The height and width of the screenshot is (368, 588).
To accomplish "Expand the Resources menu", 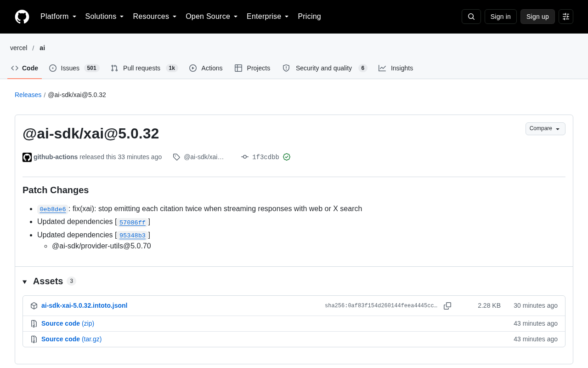I will coord(155,17).
